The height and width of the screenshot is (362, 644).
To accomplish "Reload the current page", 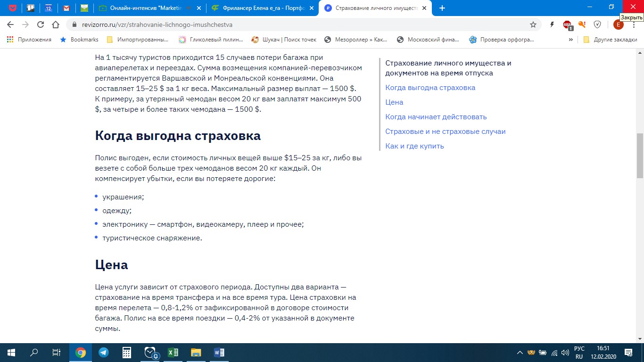I will tap(41, 25).
